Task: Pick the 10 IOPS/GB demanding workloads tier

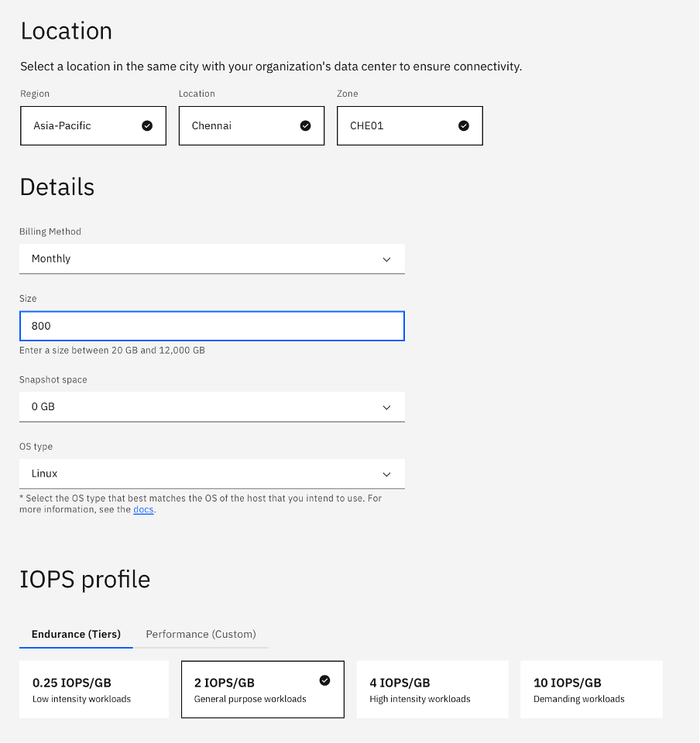Action: click(x=591, y=690)
